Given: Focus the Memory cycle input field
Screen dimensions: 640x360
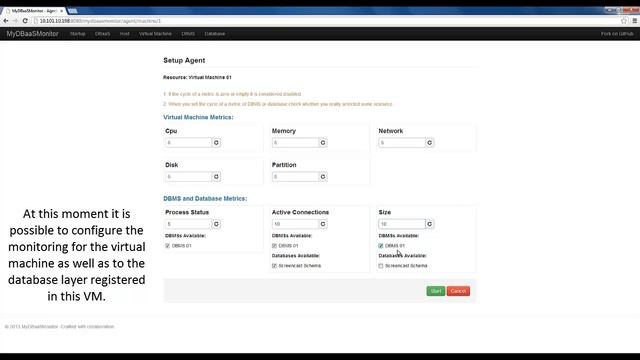Looking at the screenshot, I should [295, 142].
